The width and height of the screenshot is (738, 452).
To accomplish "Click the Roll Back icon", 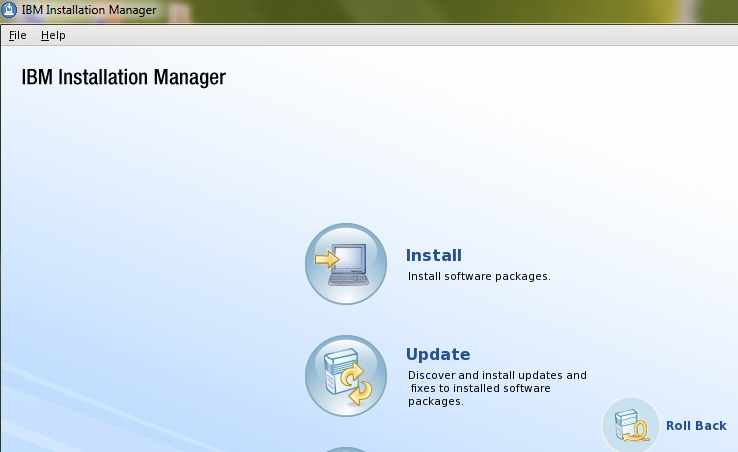I will [631, 426].
